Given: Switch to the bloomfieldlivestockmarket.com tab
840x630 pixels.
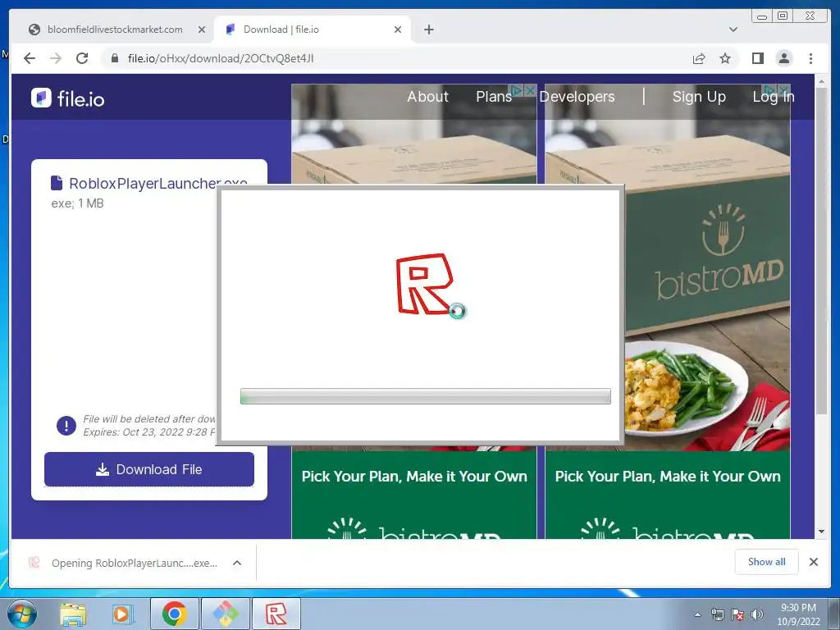Looking at the screenshot, I should [115, 30].
